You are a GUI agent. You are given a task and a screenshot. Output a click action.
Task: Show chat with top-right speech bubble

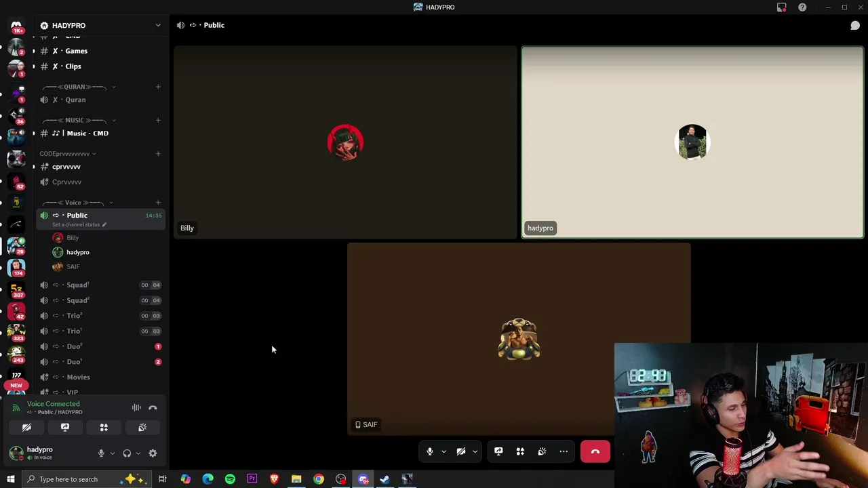coord(855,25)
